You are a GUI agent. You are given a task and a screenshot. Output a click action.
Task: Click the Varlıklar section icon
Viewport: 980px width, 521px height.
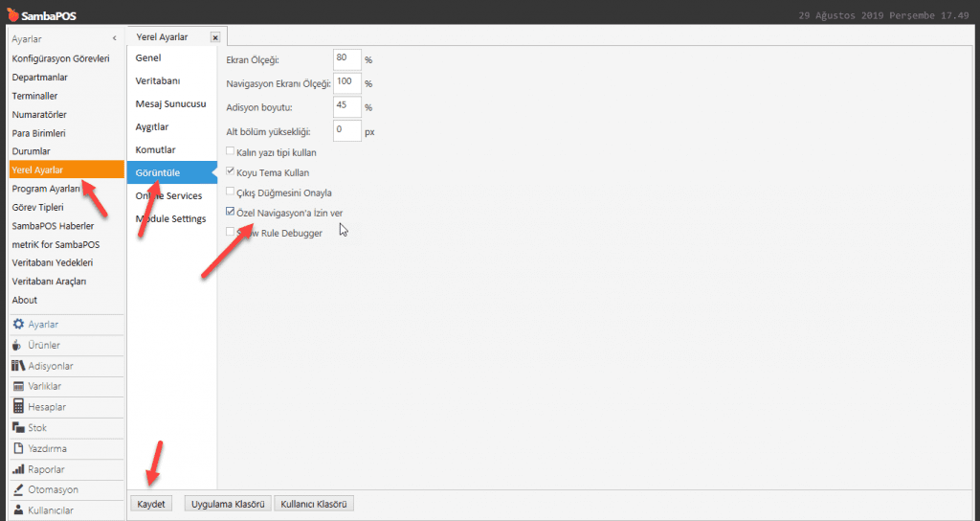(x=18, y=386)
